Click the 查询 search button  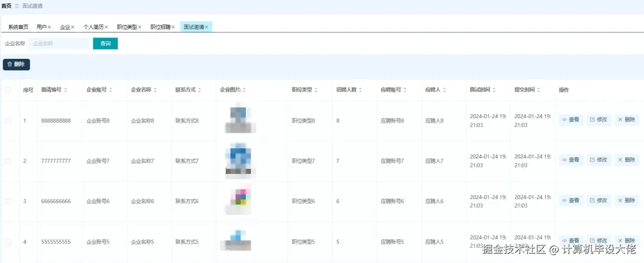[105, 43]
